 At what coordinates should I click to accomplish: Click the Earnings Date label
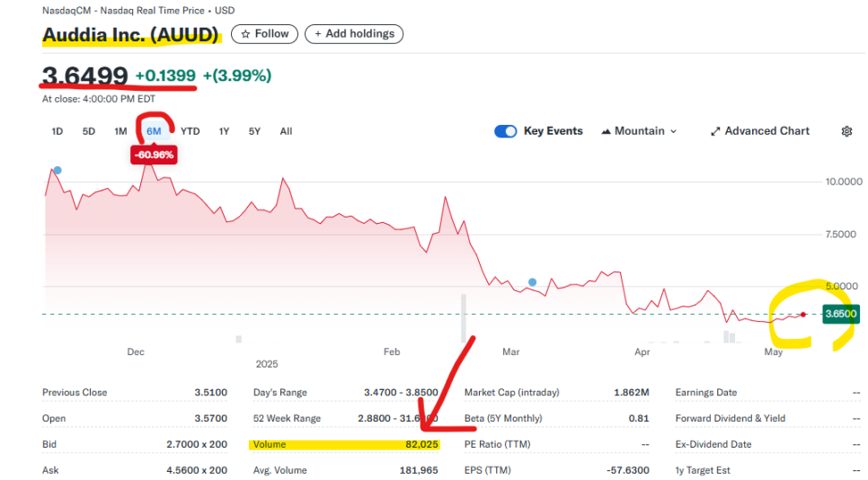pos(706,393)
